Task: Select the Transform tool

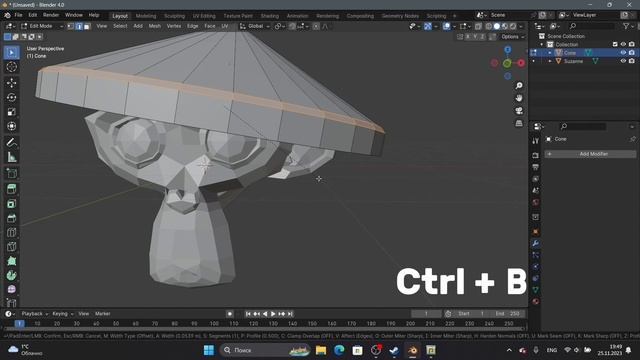Action: click(11, 126)
